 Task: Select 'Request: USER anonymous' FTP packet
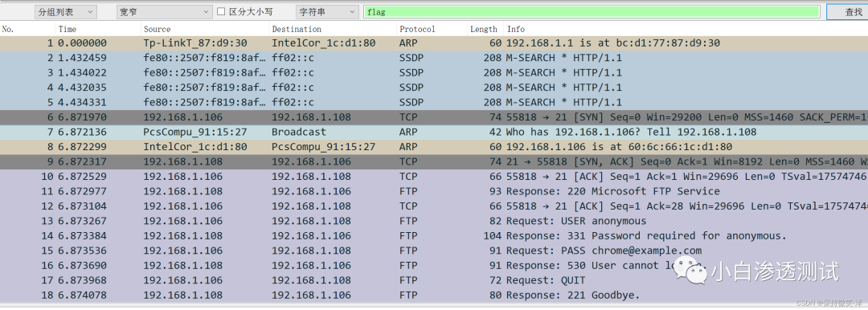(434, 221)
